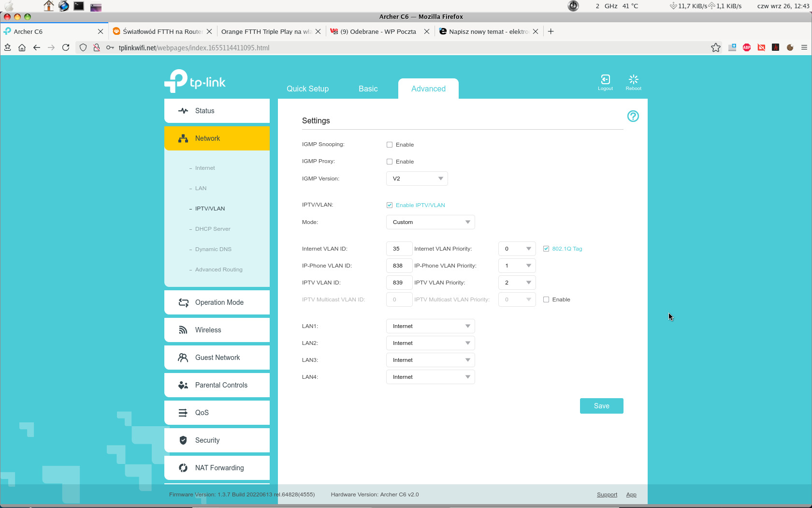Click the IP-Phone VLAN ID field

coord(399,266)
